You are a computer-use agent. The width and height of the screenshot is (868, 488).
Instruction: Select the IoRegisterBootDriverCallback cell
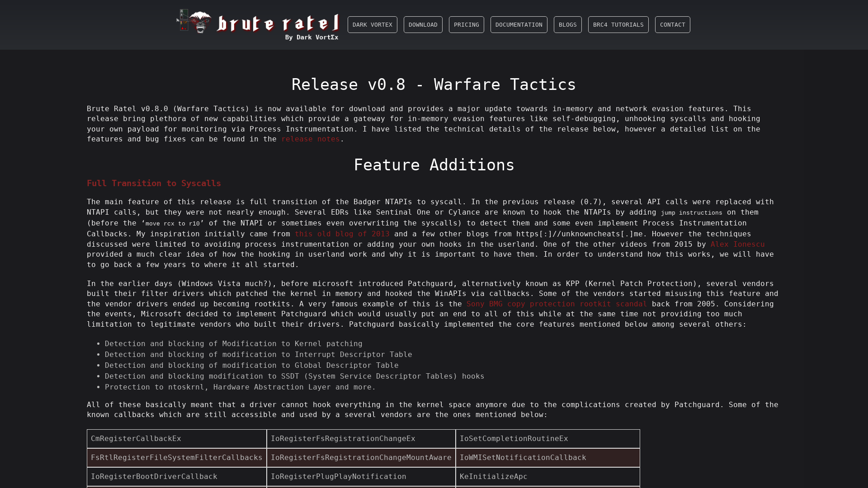[177, 477]
